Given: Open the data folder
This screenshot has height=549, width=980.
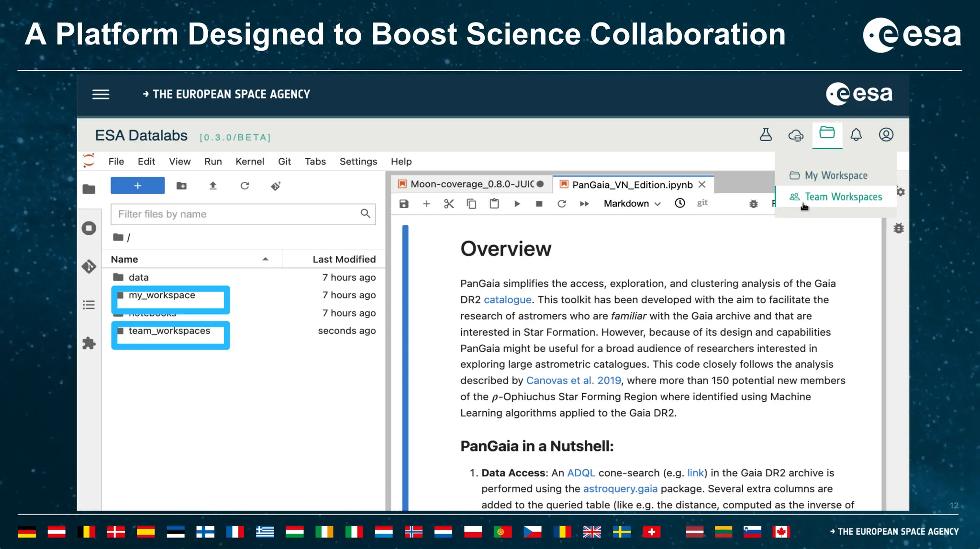Looking at the screenshot, I should pos(244,277).
